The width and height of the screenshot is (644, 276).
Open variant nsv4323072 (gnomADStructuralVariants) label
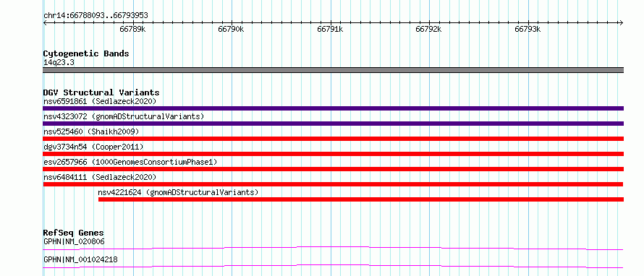124,116
